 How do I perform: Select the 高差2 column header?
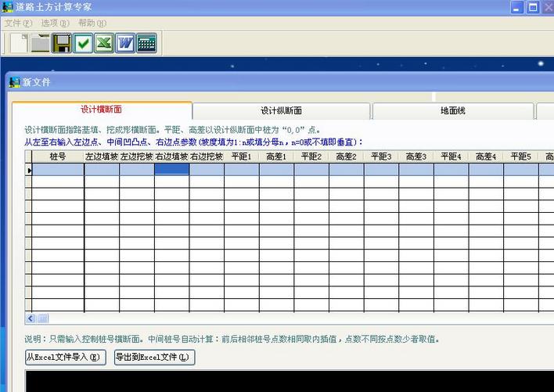pos(347,156)
